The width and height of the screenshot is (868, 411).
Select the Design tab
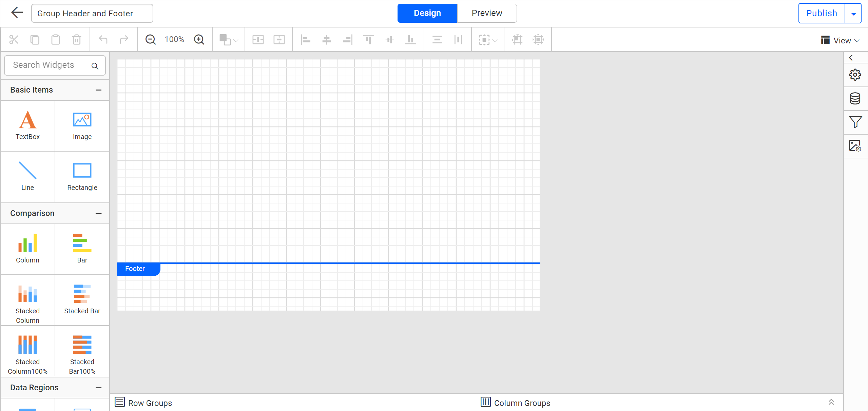click(x=427, y=13)
